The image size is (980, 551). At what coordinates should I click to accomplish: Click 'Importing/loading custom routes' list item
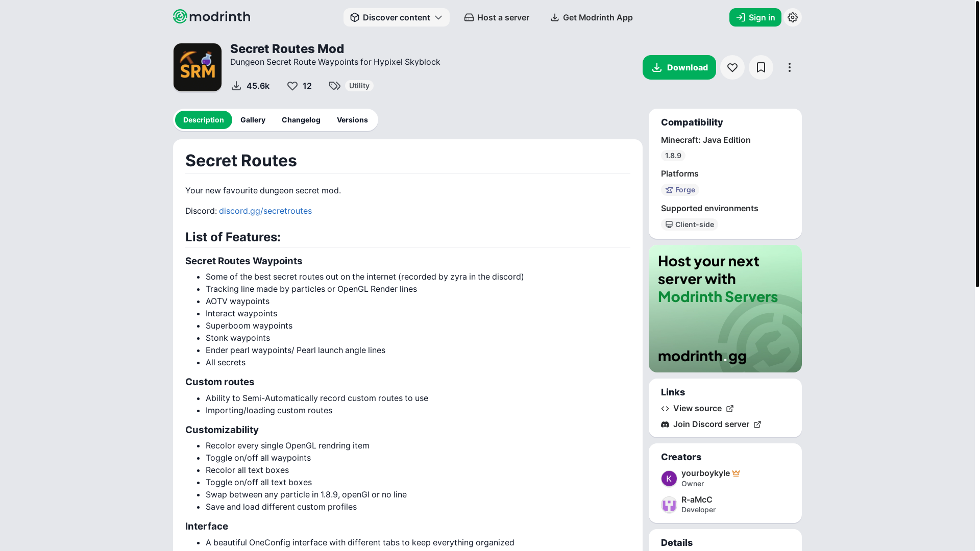269,410
